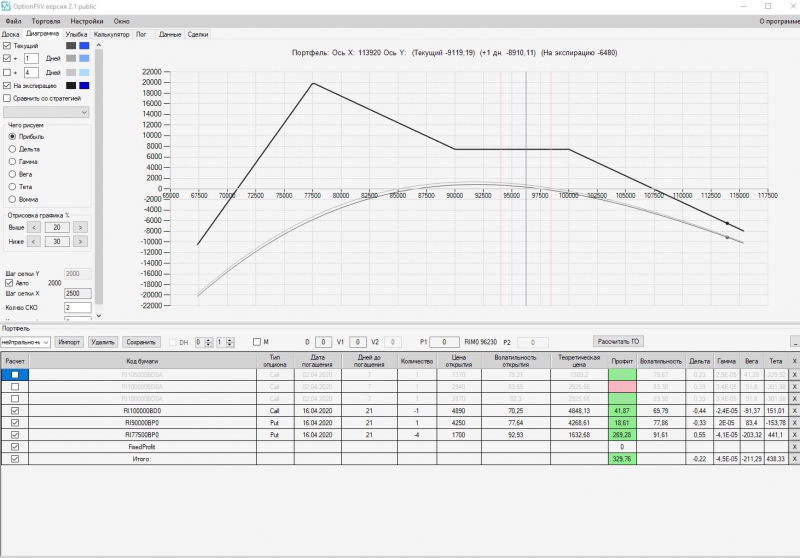Screen dimensions: 800x558
Task: Click the X column header in portfolio table
Action: pyautogui.click(x=794, y=361)
